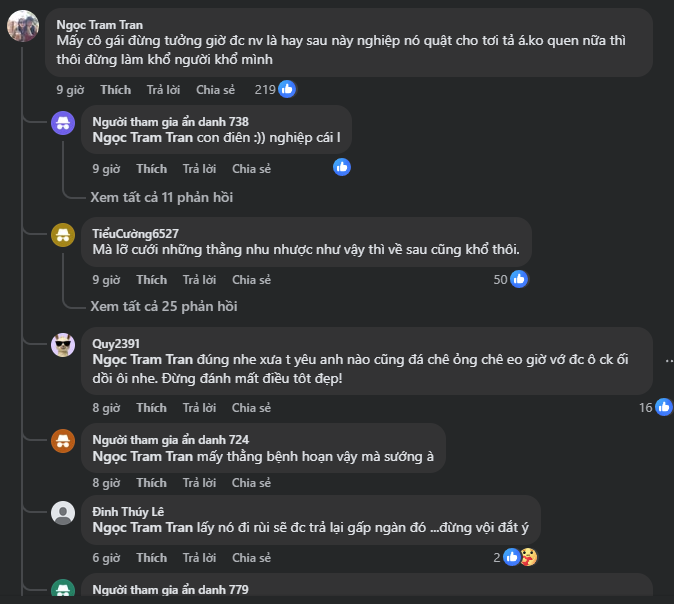
Task: Click TiểuCường6527's anonymous avatar icon
Action: pos(63,236)
